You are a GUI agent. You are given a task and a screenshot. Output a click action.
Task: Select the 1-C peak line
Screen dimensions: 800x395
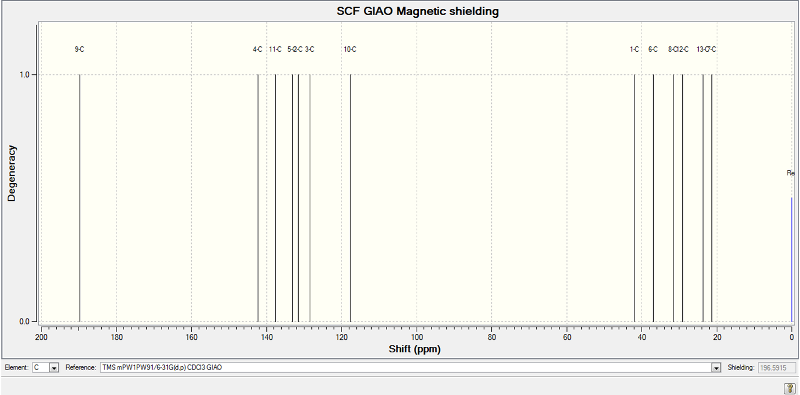pyautogui.click(x=634, y=198)
